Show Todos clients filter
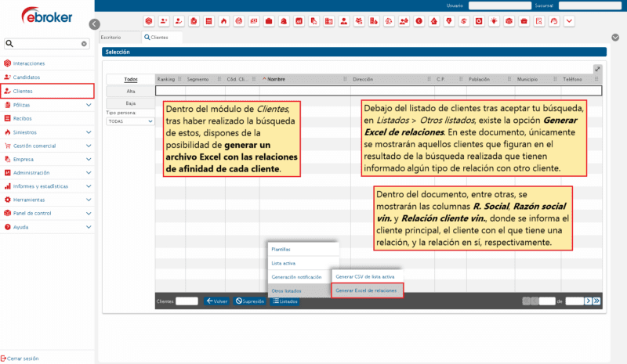The width and height of the screenshot is (627, 364). click(130, 79)
